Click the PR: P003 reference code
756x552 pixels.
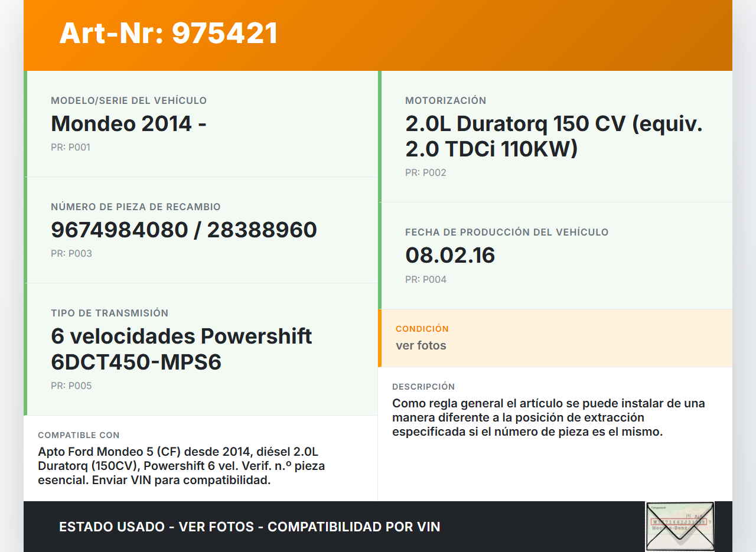click(71, 254)
